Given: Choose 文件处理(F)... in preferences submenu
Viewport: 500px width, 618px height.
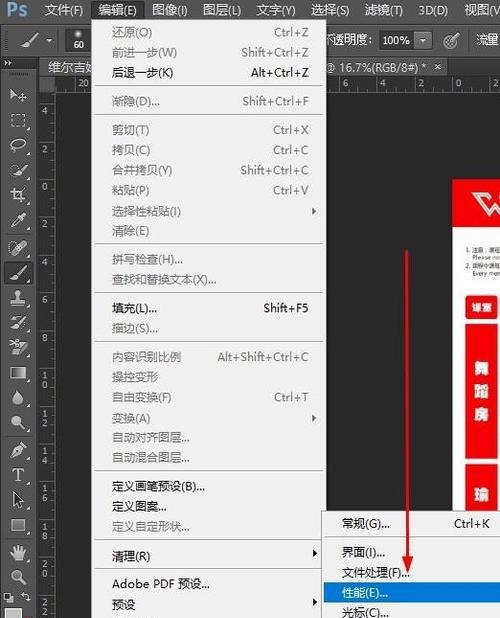Looking at the screenshot, I should coord(412,572).
